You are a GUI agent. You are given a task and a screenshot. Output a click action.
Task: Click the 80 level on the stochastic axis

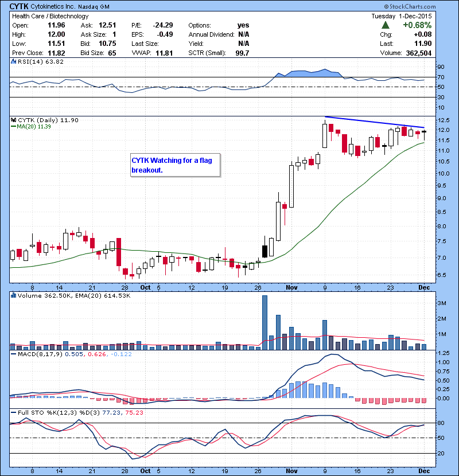tap(441, 423)
